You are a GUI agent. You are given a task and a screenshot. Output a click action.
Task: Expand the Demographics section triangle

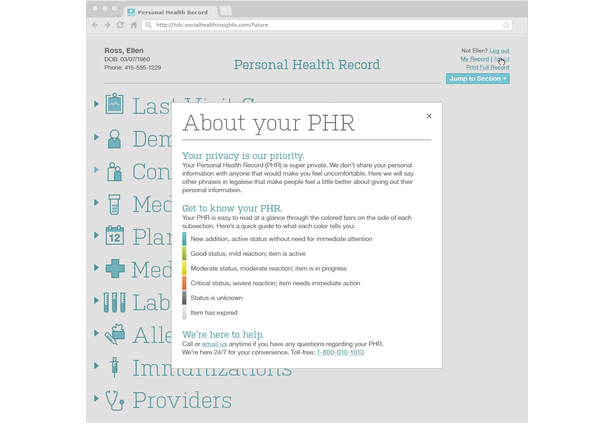[96, 137]
